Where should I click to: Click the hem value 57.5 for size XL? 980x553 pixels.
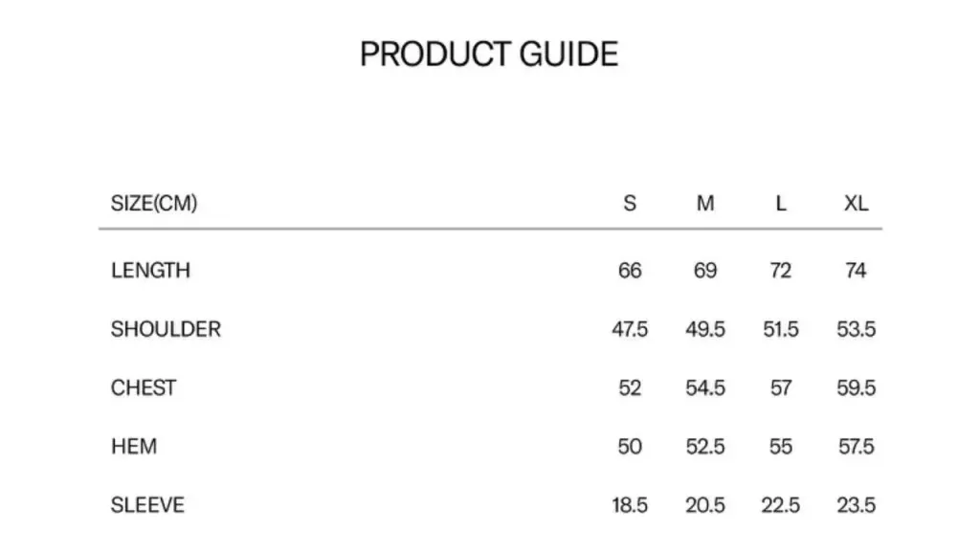pyautogui.click(x=856, y=447)
